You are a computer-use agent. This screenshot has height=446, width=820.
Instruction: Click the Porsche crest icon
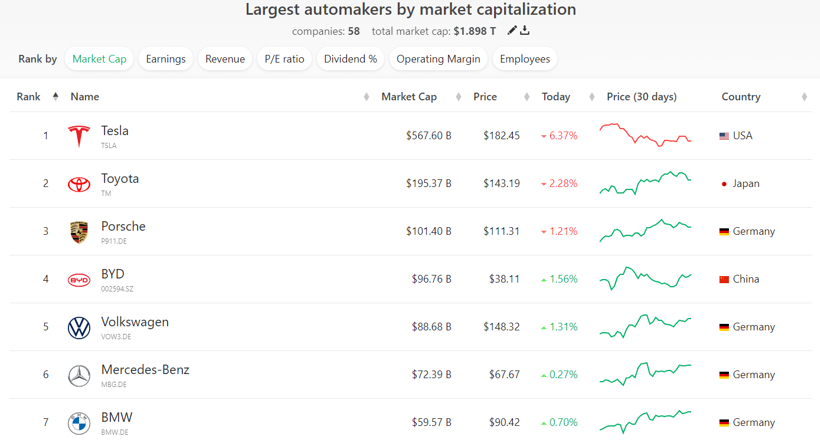coord(79,232)
